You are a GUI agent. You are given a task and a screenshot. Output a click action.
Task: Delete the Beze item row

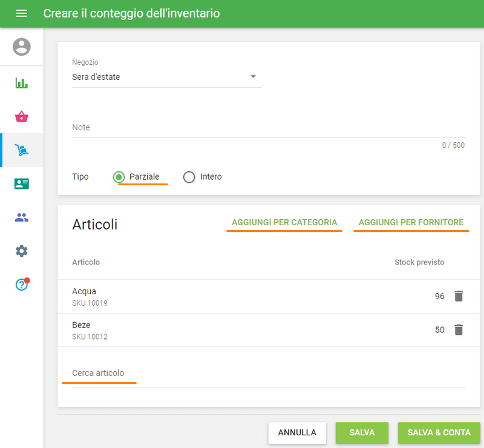[x=459, y=330]
